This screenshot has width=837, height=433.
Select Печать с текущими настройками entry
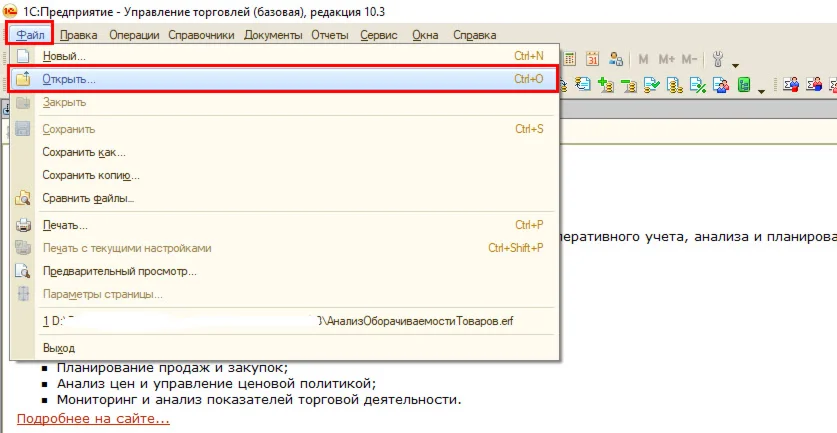[x=285, y=248]
